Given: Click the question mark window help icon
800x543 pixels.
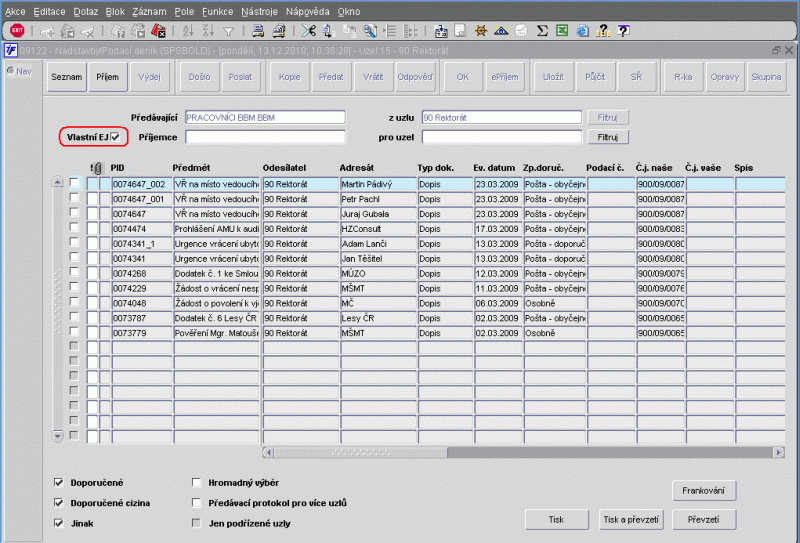Looking at the screenshot, I should tap(623, 31).
